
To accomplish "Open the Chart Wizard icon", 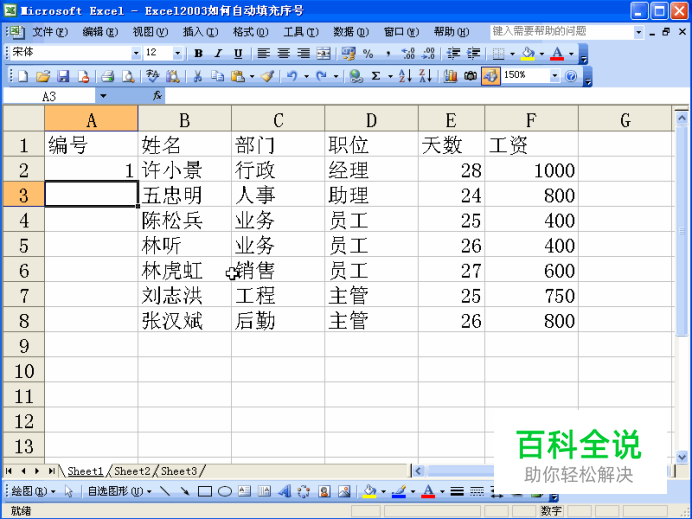I will (x=450, y=76).
